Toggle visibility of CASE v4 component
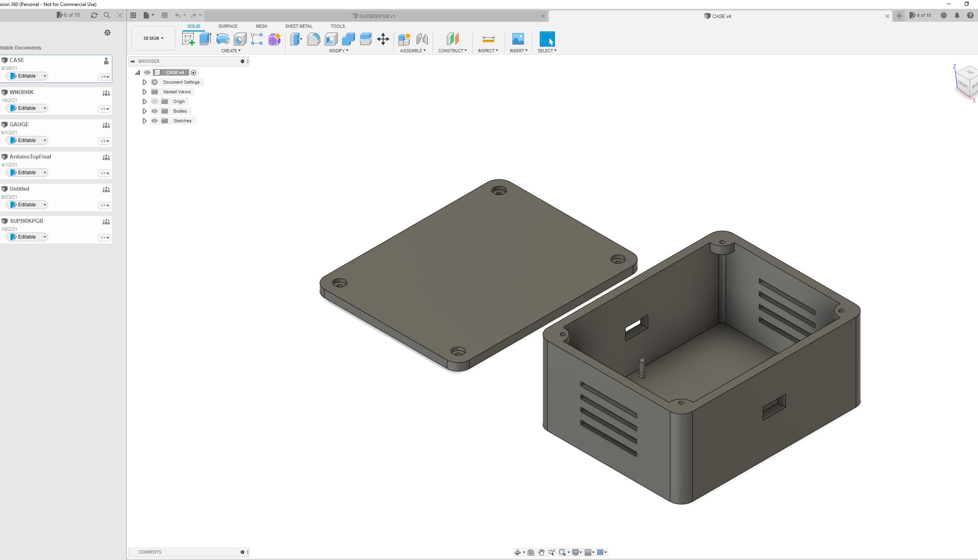Image resolution: width=978 pixels, height=560 pixels. pyautogui.click(x=147, y=72)
